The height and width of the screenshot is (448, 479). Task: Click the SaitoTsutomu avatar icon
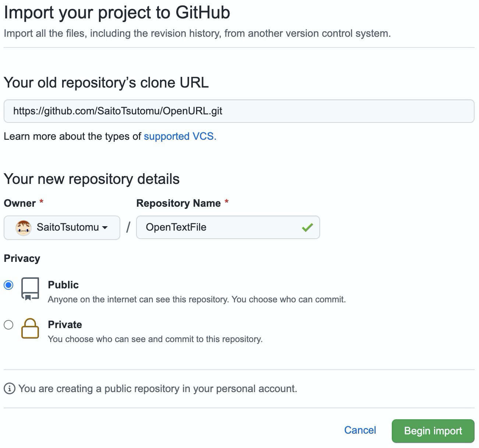click(23, 228)
